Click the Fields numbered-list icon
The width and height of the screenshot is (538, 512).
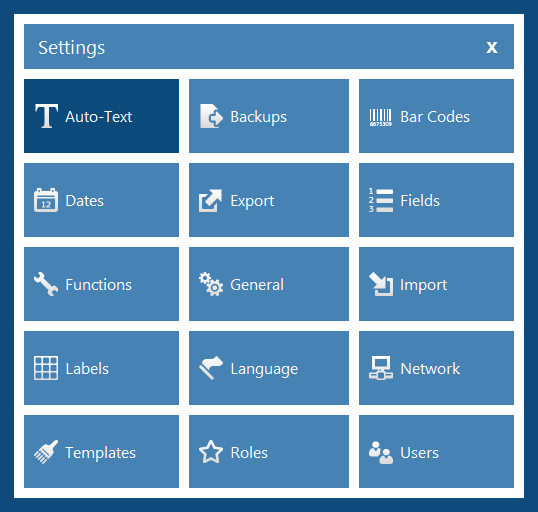(x=381, y=200)
